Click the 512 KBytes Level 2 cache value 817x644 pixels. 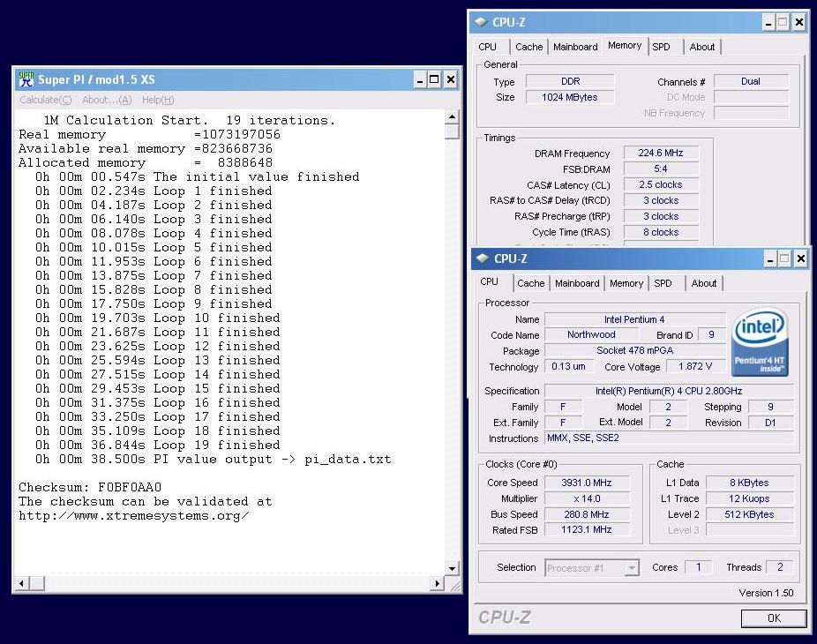coord(749,515)
